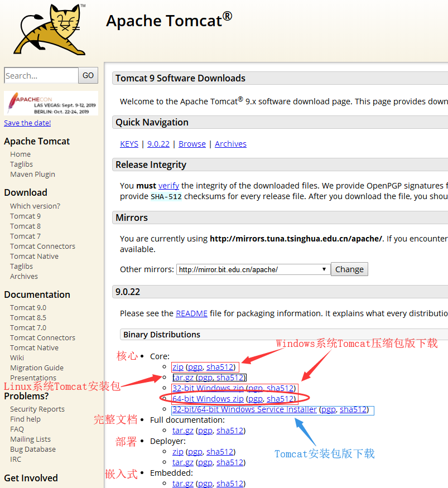
Task: Click the KEYS quick navigation link
Action: point(129,144)
